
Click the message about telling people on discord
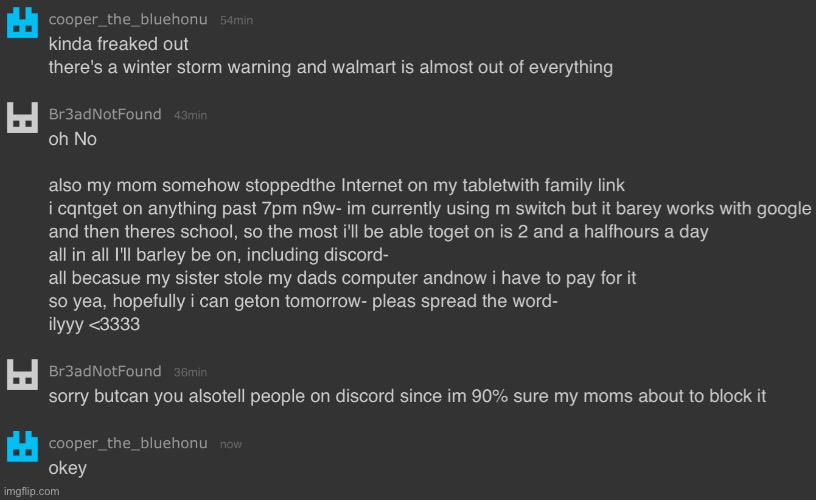tap(407, 396)
